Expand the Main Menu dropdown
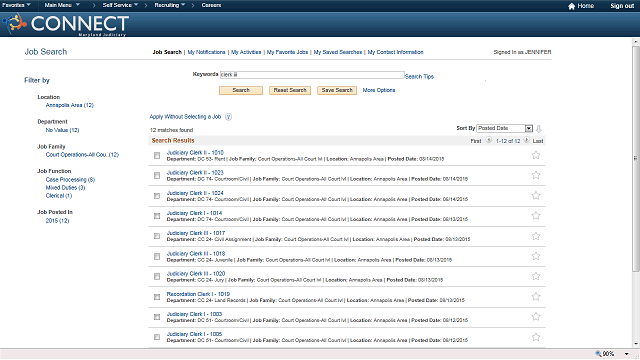 tap(62, 5)
